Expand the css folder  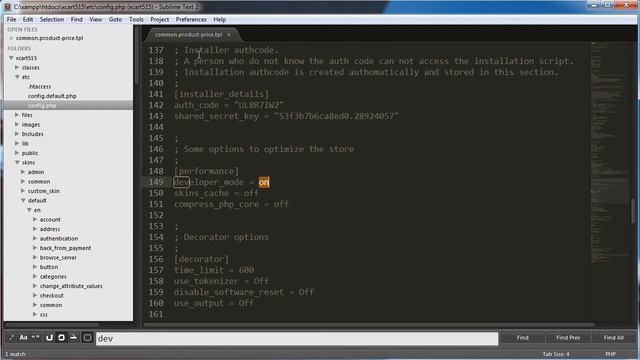click(x=35, y=314)
